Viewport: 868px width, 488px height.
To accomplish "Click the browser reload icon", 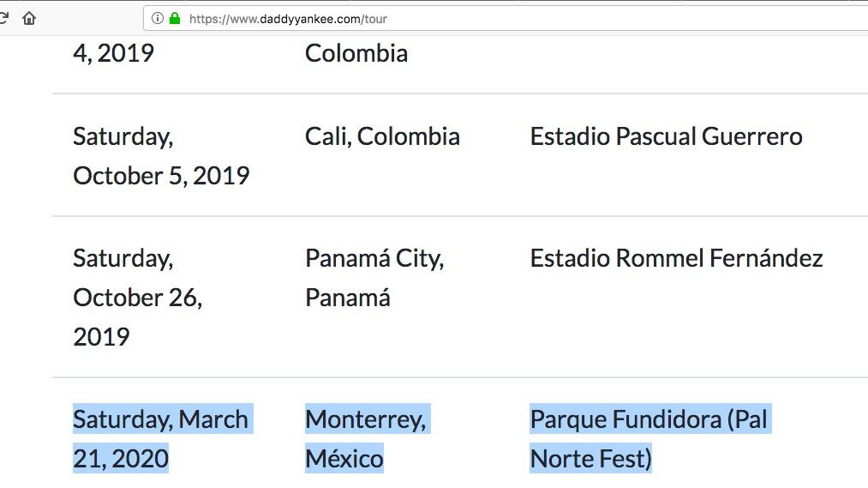I will pyautogui.click(x=4, y=18).
